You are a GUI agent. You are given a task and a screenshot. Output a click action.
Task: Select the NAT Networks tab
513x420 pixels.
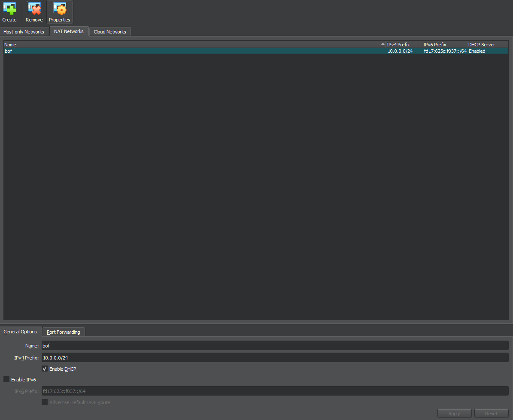[69, 31]
